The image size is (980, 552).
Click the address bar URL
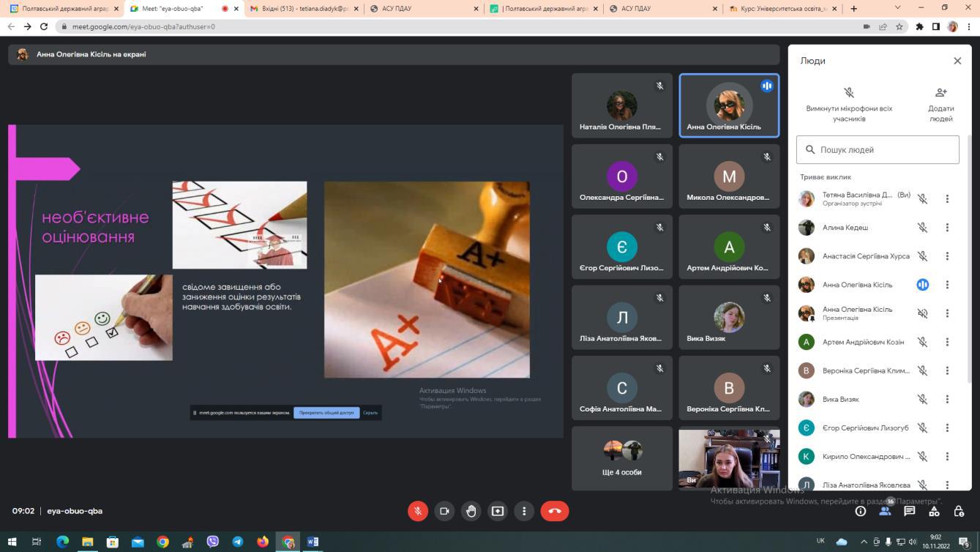pyautogui.click(x=143, y=26)
